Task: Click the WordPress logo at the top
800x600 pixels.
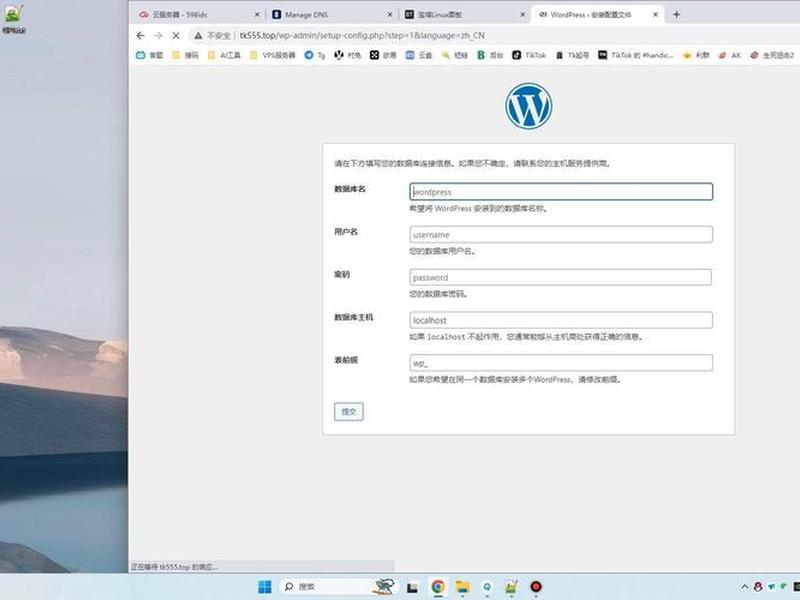Action: [529, 106]
